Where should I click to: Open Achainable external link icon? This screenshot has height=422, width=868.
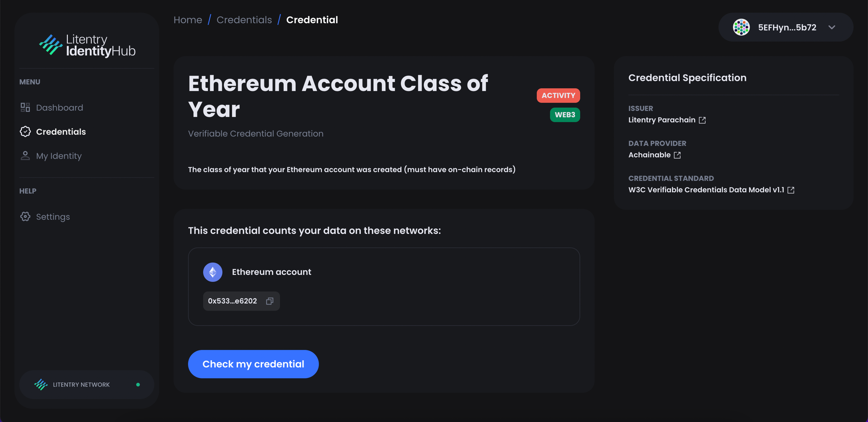coord(677,155)
